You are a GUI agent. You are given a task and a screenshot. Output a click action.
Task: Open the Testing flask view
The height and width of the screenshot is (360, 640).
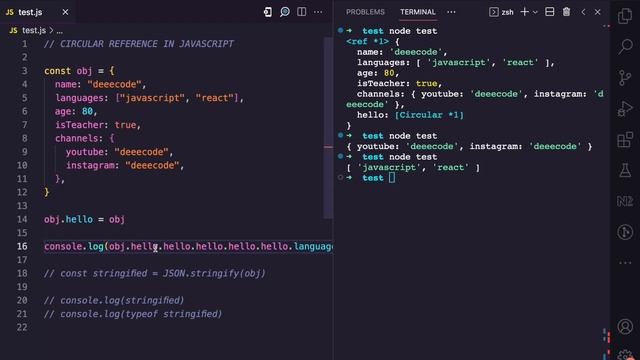coord(625,170)
